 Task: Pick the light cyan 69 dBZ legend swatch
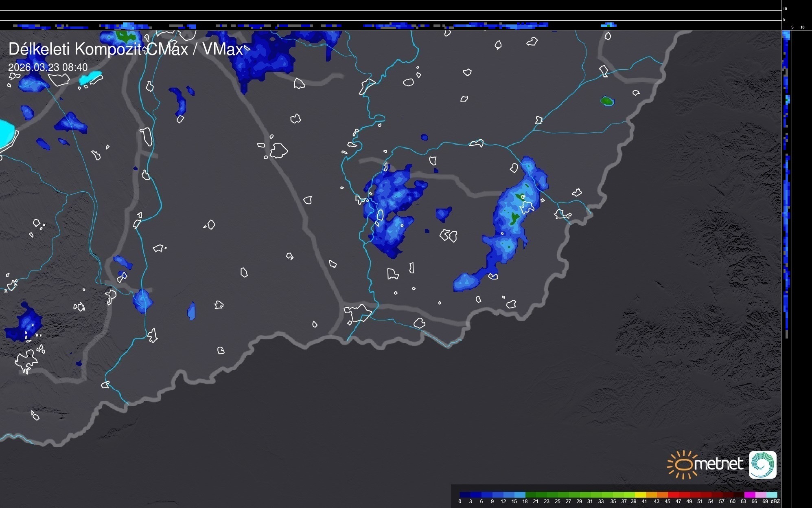[771, 495]
